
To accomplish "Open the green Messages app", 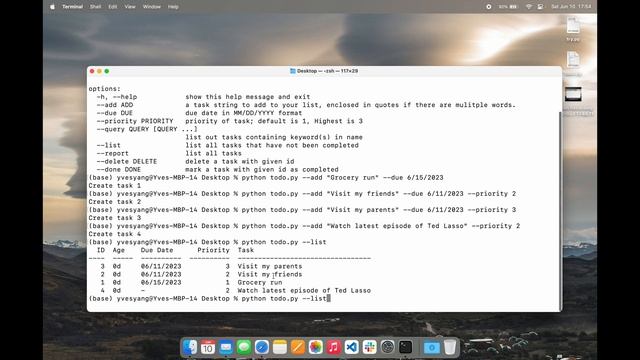I will coord(244,347).
